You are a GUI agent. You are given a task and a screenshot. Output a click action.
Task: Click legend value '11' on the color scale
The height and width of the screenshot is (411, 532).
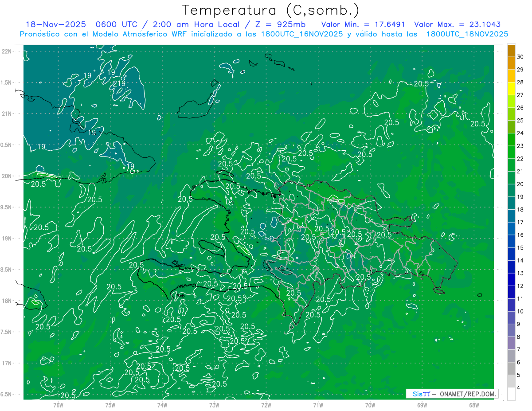pos(520,298)
